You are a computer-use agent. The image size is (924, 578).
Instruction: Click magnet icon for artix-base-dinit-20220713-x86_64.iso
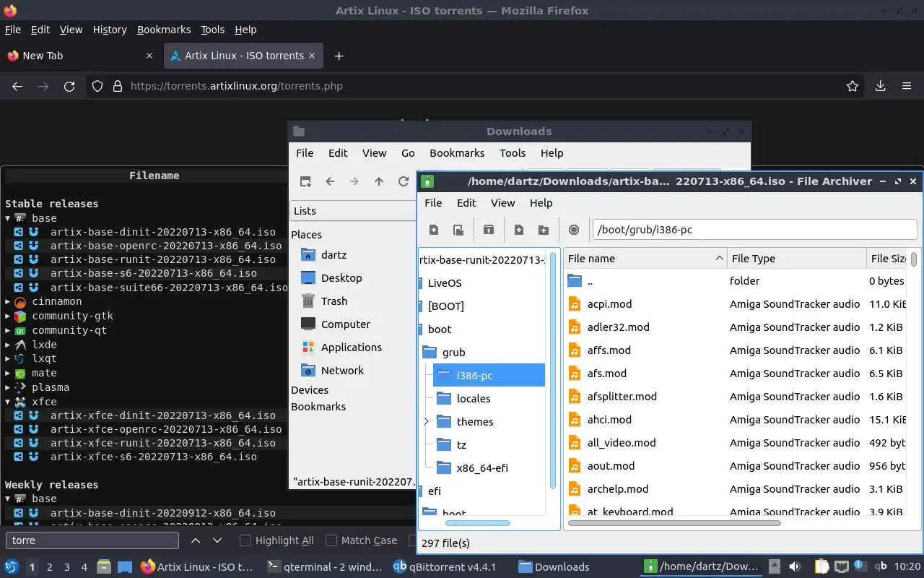pyautogui.click(x=33, y=232)
